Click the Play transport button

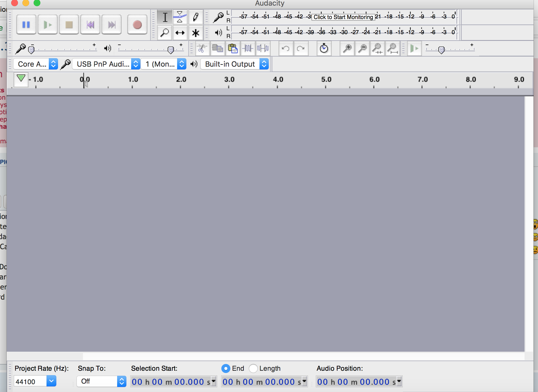[48, 25]
